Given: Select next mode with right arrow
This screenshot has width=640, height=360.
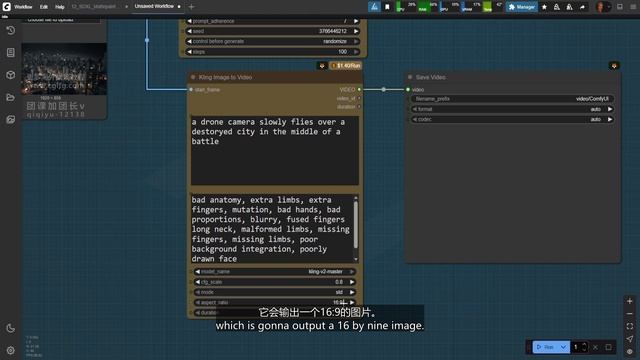Looking at the screenshot, I should coord(352,292).
